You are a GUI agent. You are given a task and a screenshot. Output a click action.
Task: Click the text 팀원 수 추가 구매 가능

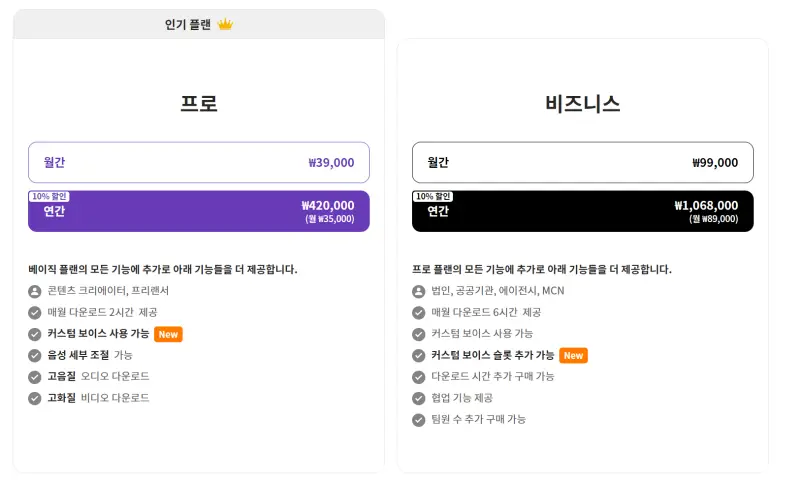point(479,419)
